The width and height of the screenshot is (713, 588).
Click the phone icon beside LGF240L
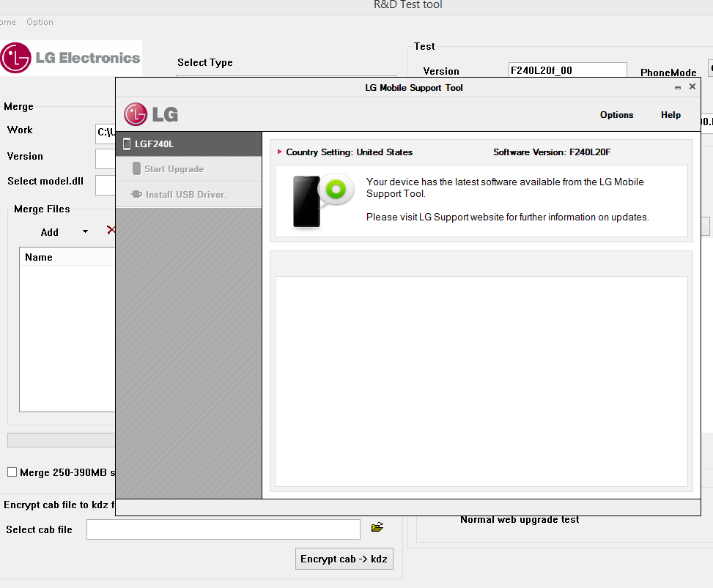(x=127, y=144)
